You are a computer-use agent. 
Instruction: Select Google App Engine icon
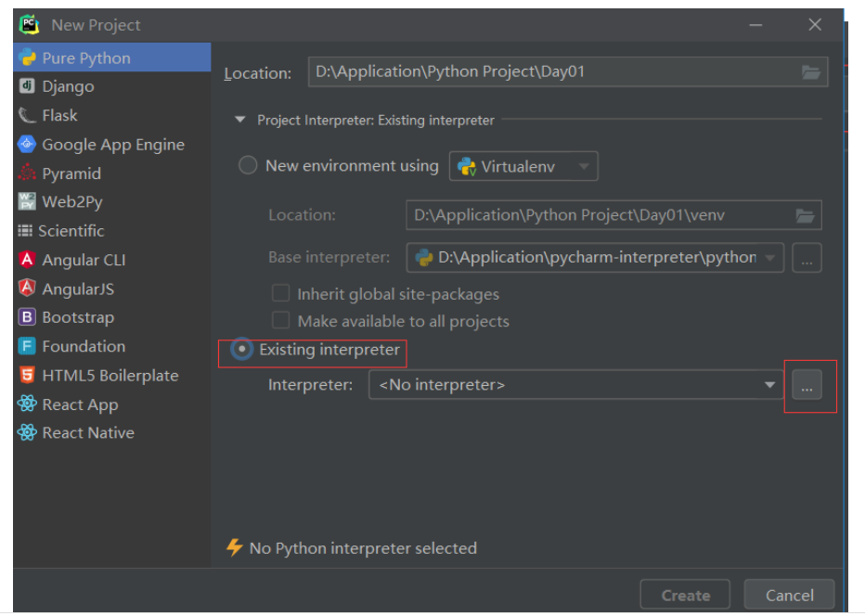pos(27,144)
